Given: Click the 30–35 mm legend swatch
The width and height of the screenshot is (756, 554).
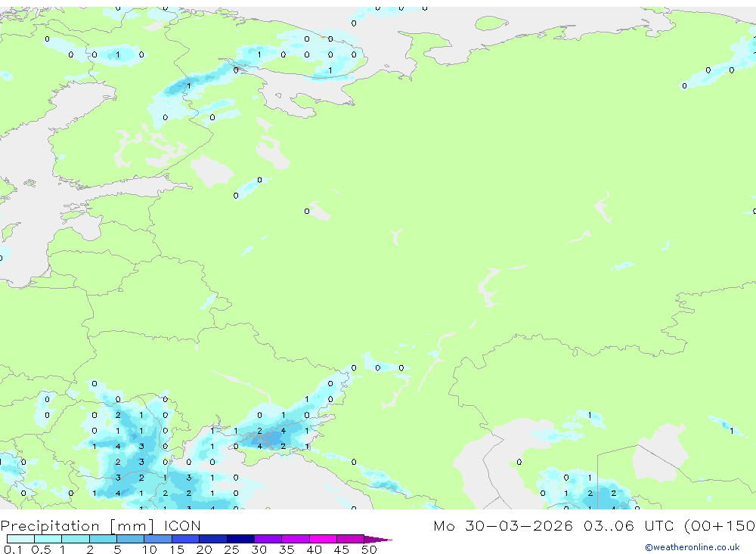Looking at the screenshot, I should [268, 539].
